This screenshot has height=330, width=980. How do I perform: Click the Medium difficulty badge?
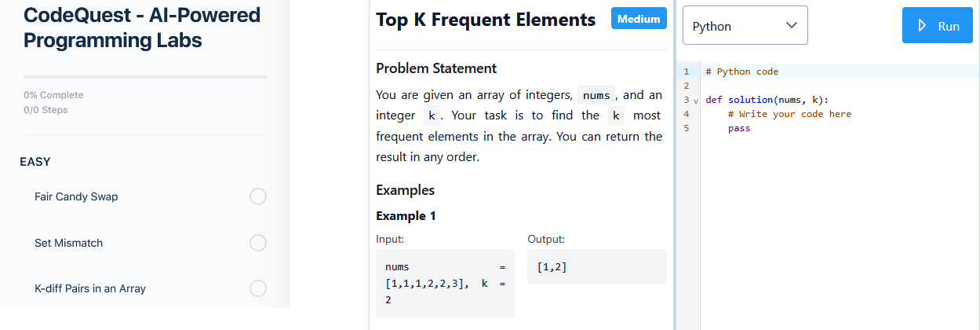tap(639, 19)
